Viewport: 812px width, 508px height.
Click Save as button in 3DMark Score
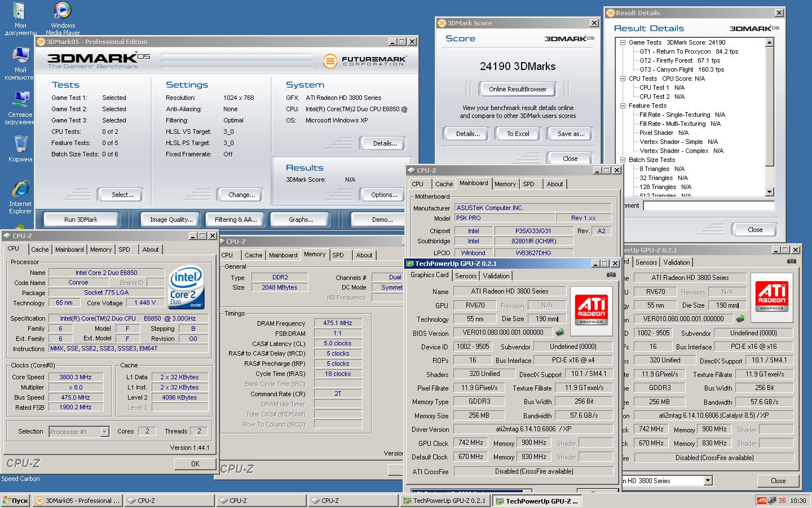pos(571,134)
